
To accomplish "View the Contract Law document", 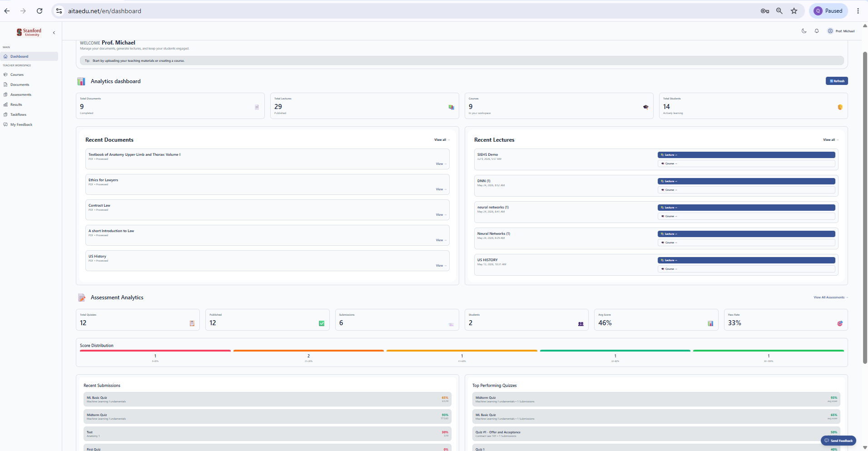I will point(441,215).
